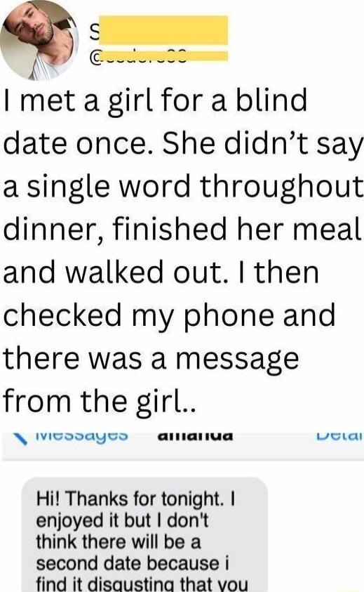Click the words 'blind' in the tweet
The height and width of the screenshot is (592, 364).
tap(271, 100)
